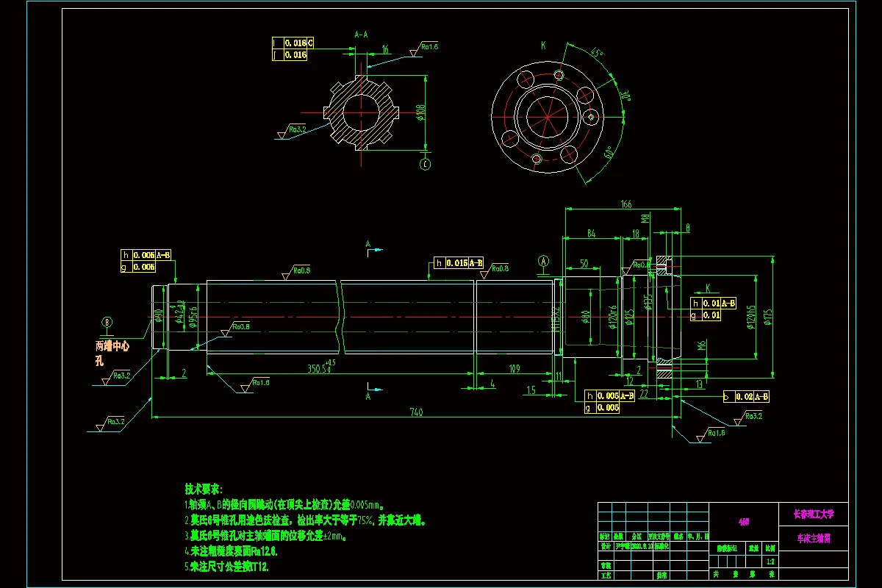This screenshot has width=882, height=588.
Task: Select the 0.02 A-B tolerance frame
Action: click(x=746, y=396)
